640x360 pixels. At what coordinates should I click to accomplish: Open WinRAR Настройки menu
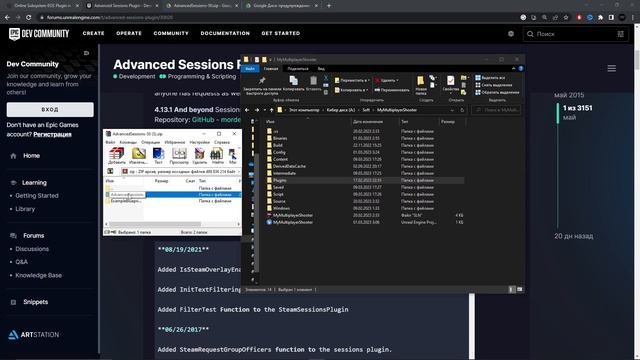pyautogui.click(x=200, y=142)
